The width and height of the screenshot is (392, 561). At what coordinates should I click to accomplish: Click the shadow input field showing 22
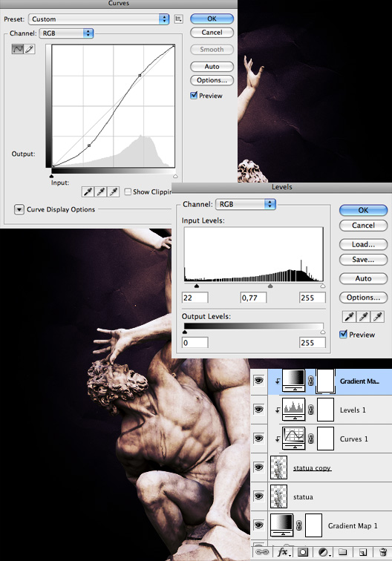point(195,298)
